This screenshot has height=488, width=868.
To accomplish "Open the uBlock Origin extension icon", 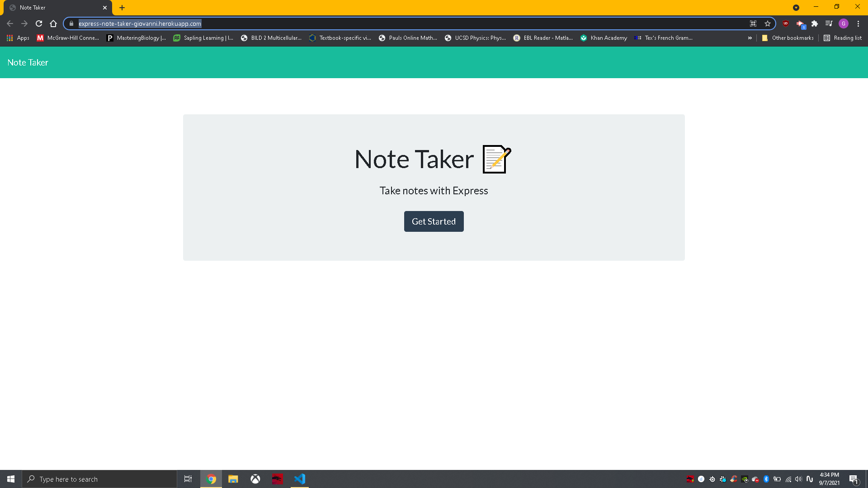I will click(x=786, y=23).
